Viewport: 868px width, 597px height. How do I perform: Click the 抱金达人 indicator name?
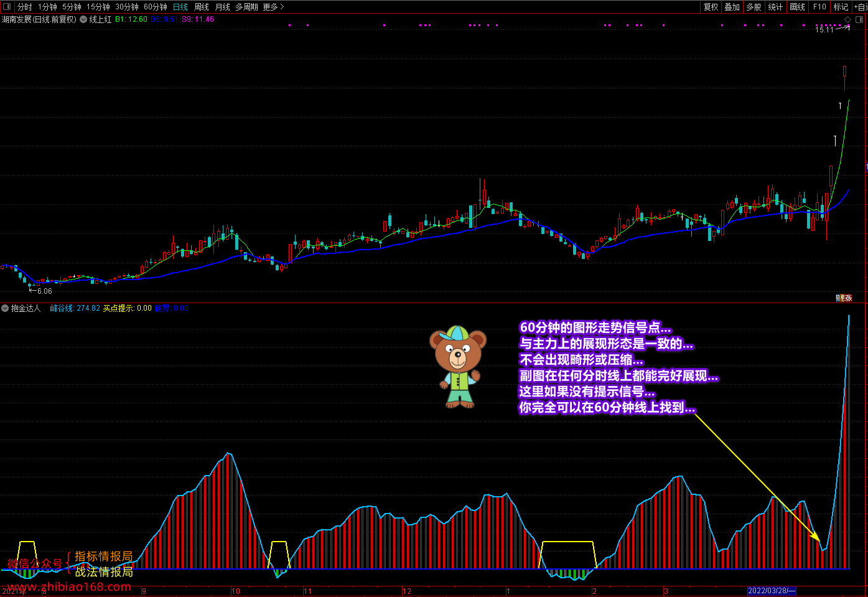click(x=26, y=308)
